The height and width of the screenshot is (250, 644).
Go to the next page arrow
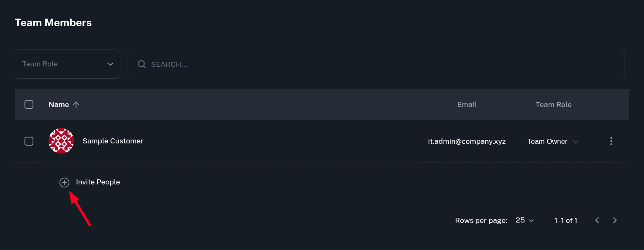(x=615, y=220)
